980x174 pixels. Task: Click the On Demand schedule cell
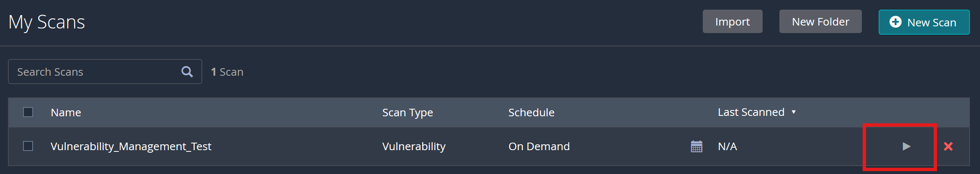(539, 146)
